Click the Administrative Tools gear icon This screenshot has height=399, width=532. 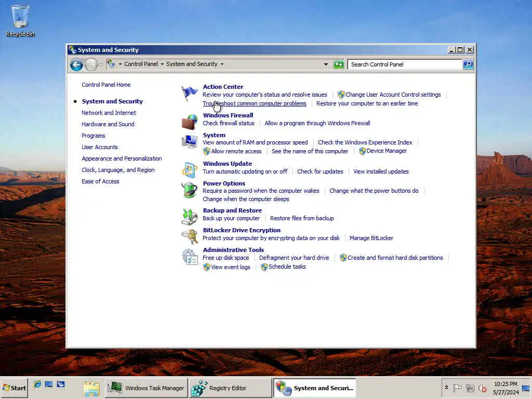pos(189,257)
